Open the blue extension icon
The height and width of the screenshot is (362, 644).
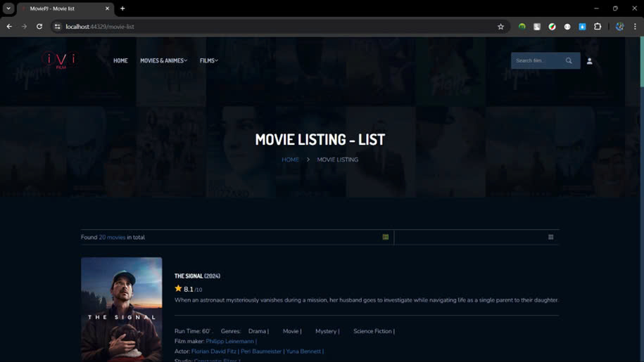(x=582, y=27)
